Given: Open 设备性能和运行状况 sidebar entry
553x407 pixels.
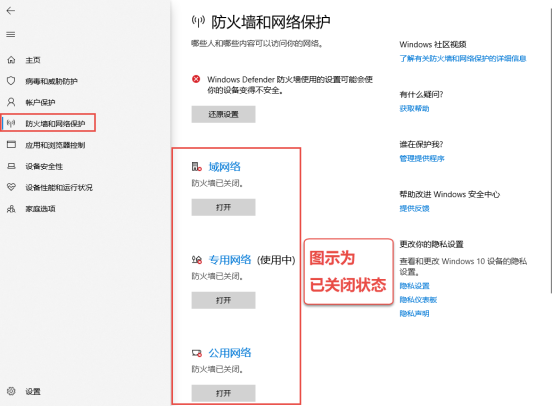Looking at the screenshot, I should coord(59,187).
